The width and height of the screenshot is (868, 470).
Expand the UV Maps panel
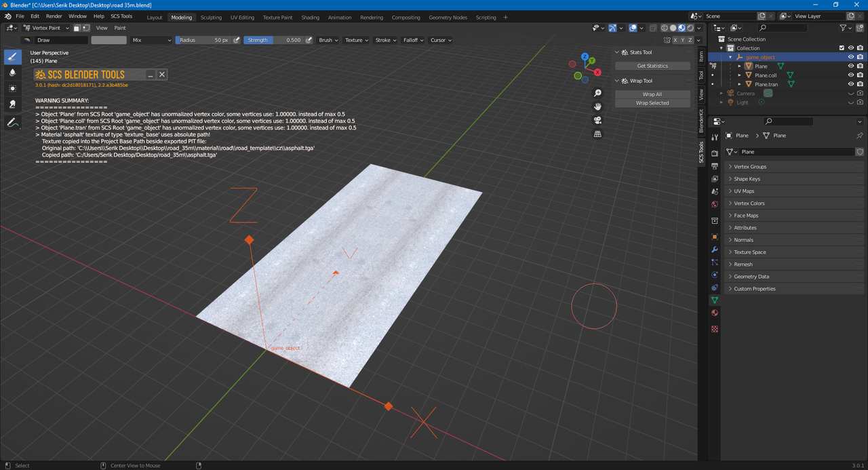(x=794, y=191)
